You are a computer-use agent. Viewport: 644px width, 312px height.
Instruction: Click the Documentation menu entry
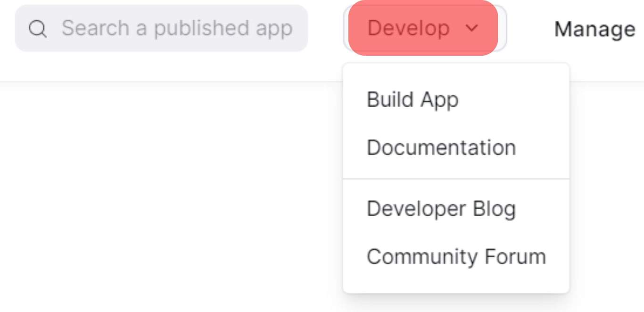(x=441, y=148)
